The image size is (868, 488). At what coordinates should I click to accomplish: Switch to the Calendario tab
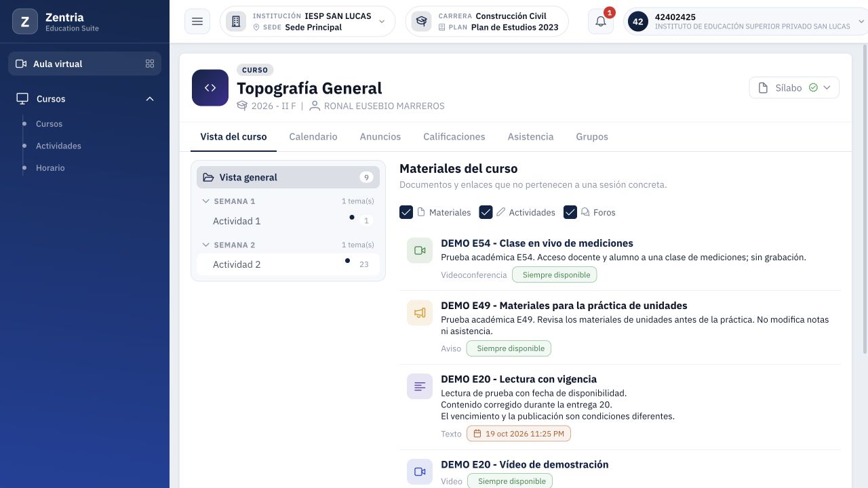(x=313, y=137)
